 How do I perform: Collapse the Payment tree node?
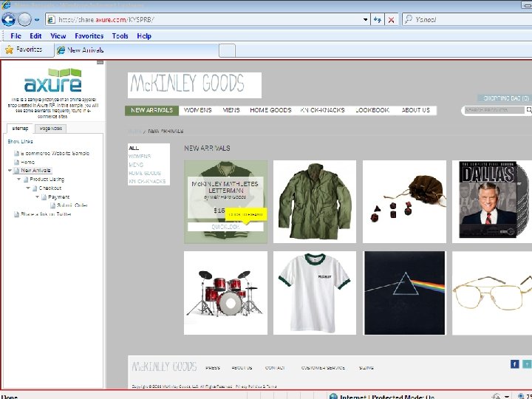[37, 197]
